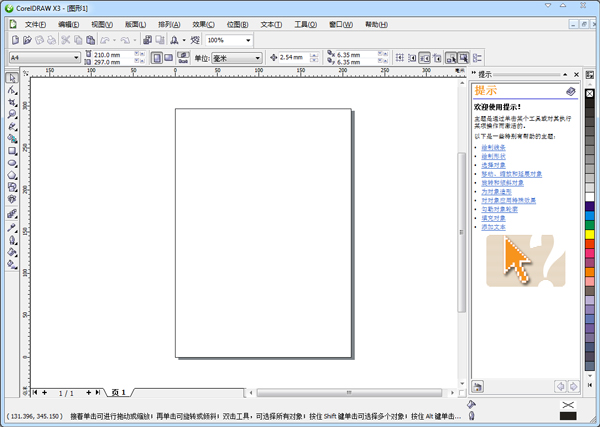The width and height of the screenshot is (600, 427).
Task: Select the Basic Shapes tool
Action: (12, 187)
